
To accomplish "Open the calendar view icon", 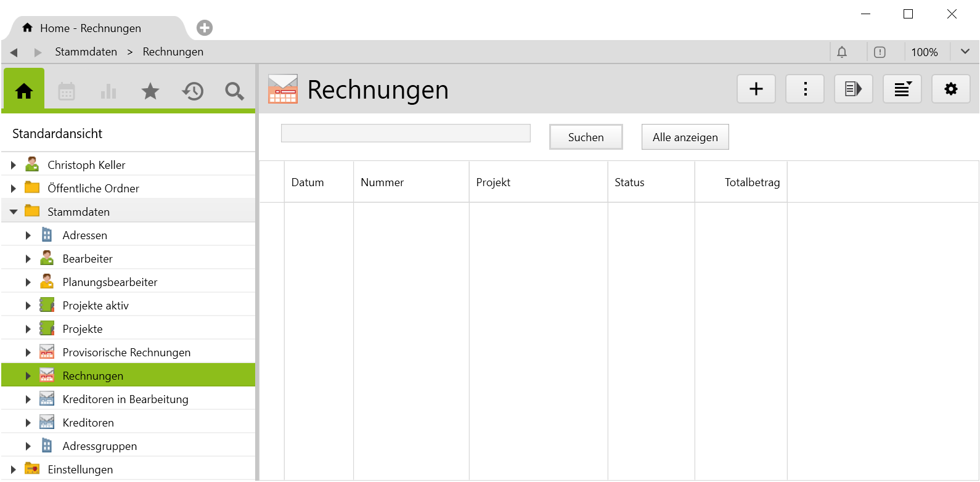I will click(x=67, y=92).
